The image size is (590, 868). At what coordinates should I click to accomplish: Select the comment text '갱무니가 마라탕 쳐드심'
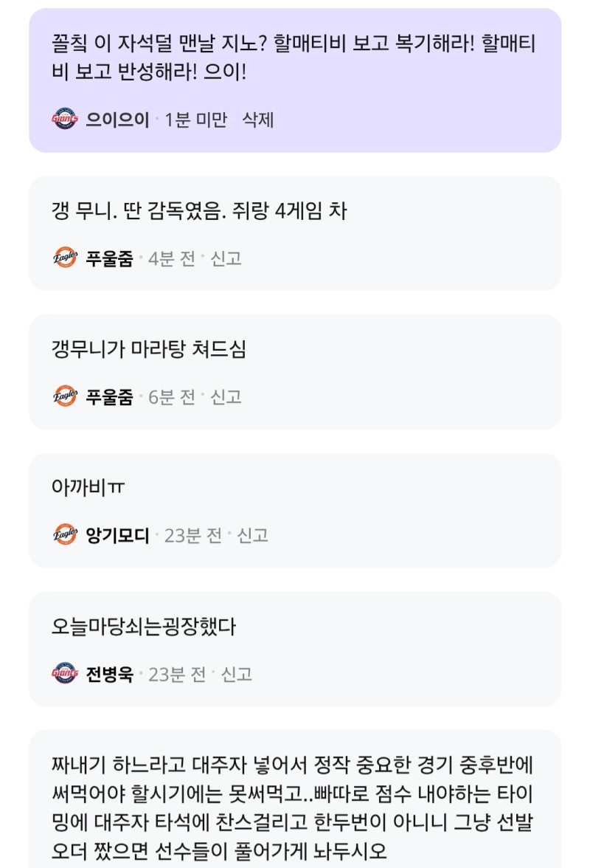pyautogui.click(x=149, y=350)
